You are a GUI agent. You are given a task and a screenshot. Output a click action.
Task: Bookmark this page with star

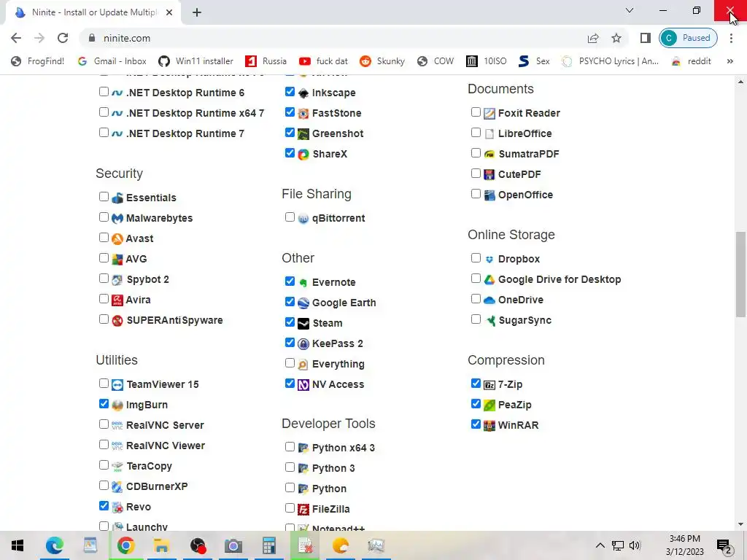pyautogui.click(x=616, y=38)
